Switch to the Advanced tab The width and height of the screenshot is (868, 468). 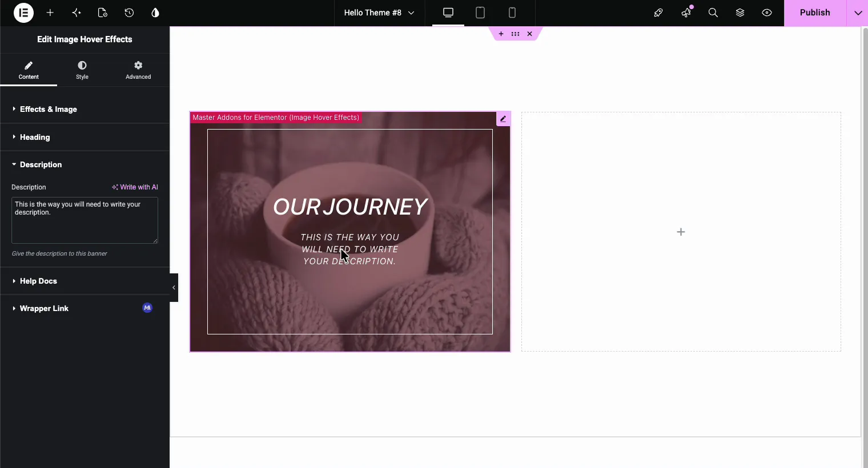pos(138,70)
